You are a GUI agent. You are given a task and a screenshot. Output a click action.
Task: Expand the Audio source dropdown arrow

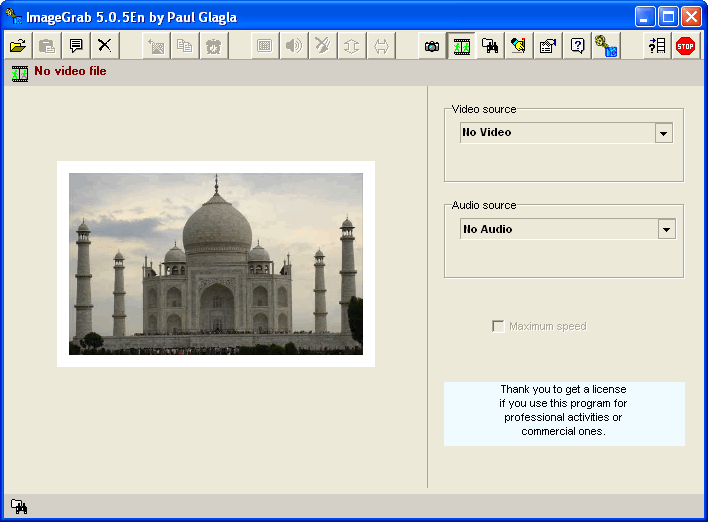point(666,230)
